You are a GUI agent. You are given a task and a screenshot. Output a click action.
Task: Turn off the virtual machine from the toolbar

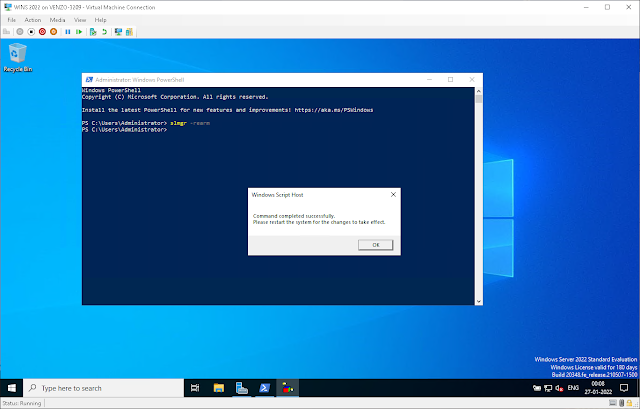[31, 32]
